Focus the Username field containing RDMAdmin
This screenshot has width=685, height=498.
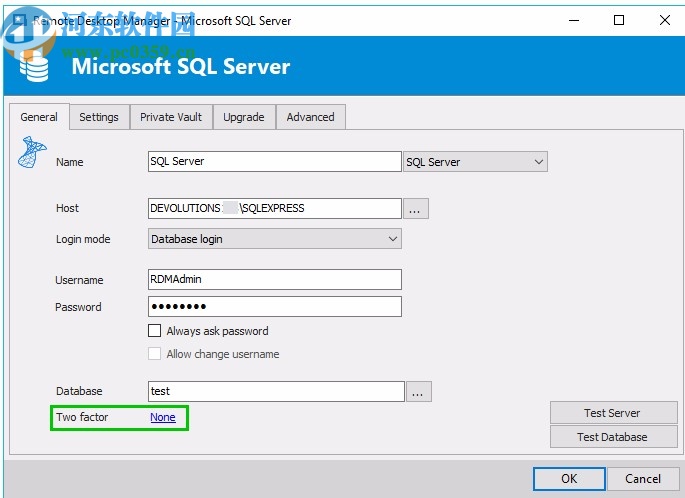click(274, 279)
